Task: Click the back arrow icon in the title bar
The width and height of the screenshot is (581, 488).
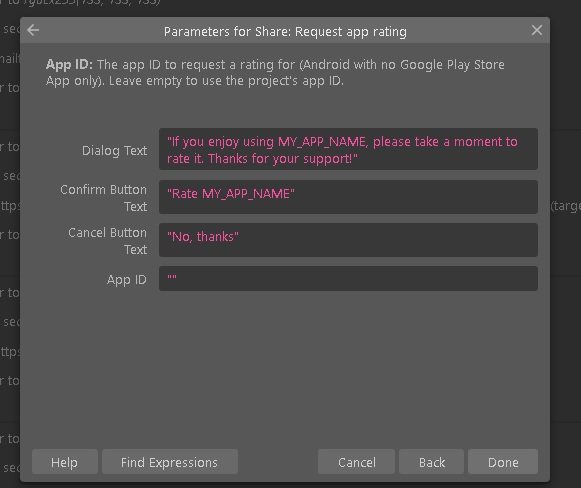Action: tap(33, 30)
